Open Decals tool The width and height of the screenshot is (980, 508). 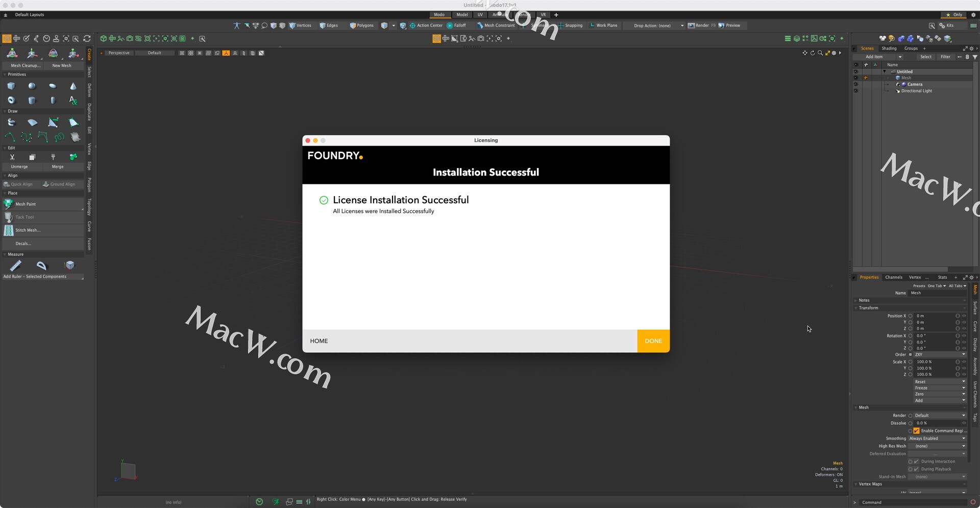click(x=43, y=244)
